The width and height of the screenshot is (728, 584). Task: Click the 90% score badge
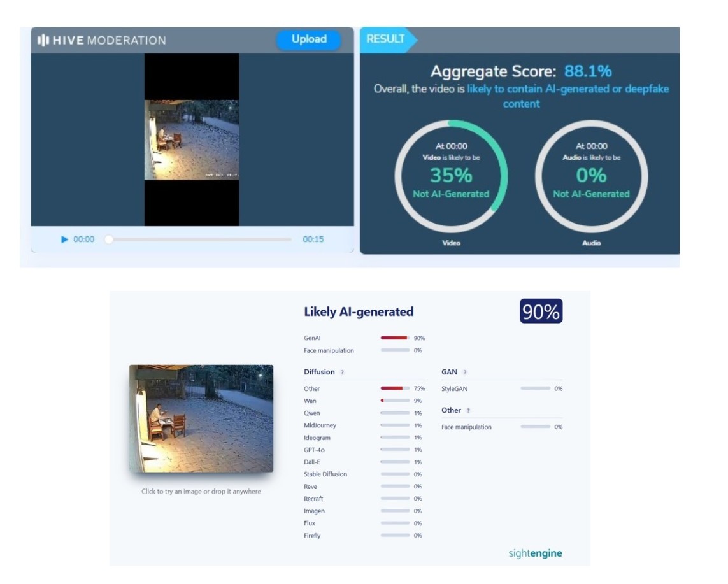pyautogui.click(x=541, y=312)
